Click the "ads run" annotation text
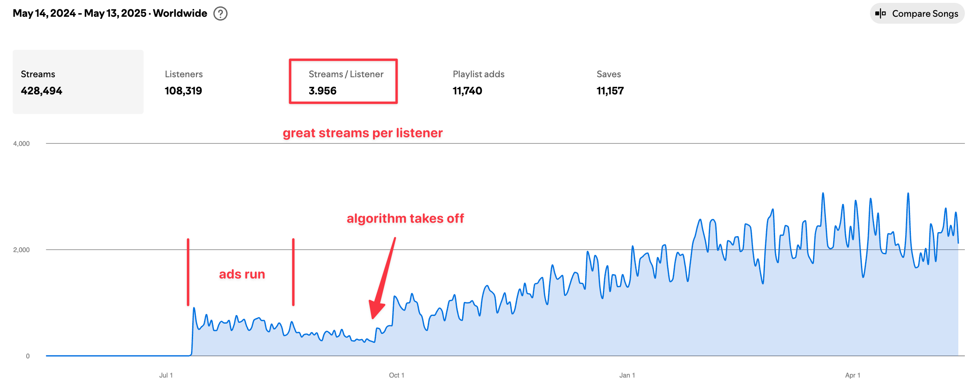Screen dimensions: 980x389 click(242, 274)
